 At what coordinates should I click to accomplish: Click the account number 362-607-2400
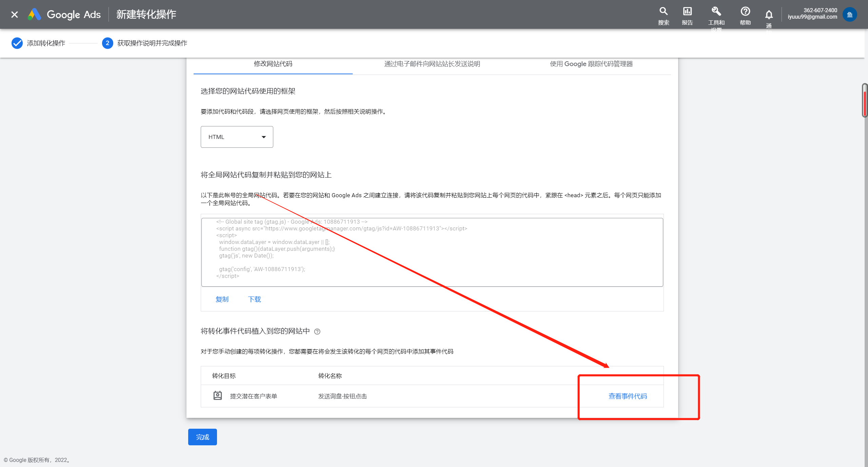click(x=820, y=10)
